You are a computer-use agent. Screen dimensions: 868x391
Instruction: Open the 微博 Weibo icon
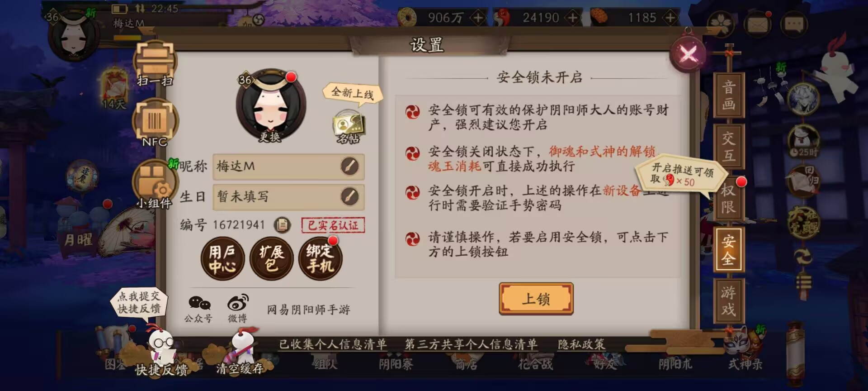(238, 308)
